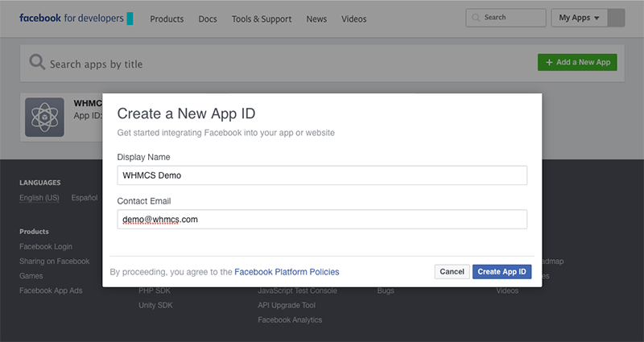The height and width of the screenshot is (342, 644).
Task: Open the Facebook Login footer link
Action: tap(46, 247)
